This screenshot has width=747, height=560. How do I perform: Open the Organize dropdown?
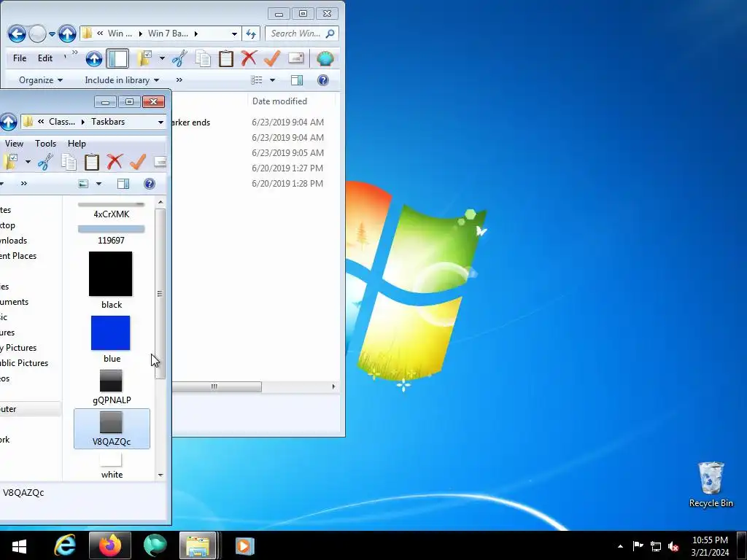[41, 80]
